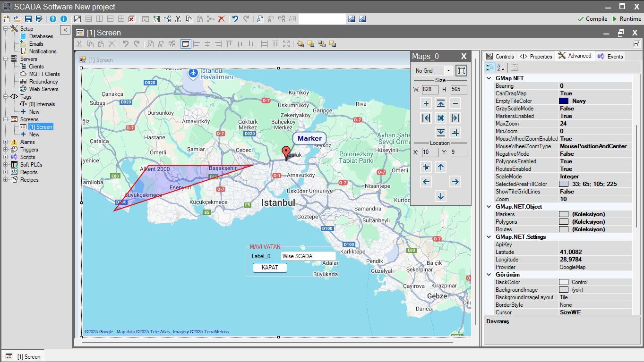Click the blue Help question mark icon
Viewport: 644px width, 362px height.
pyautogui.click(x=52, y=19)
